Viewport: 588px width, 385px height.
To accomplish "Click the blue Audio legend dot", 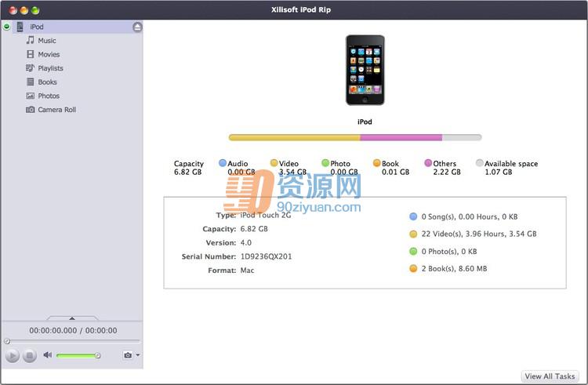I will coord(223,162).
